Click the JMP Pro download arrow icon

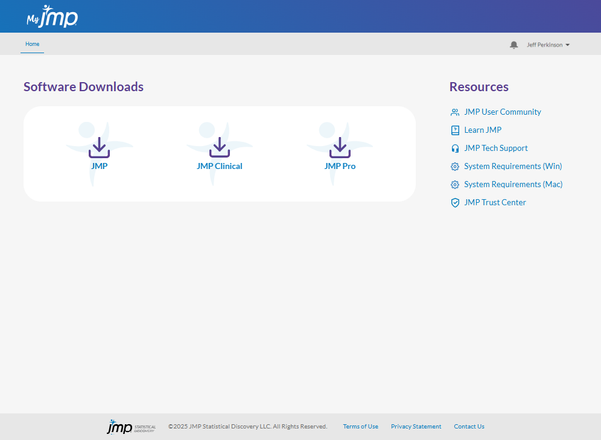[x=340, y=148]
